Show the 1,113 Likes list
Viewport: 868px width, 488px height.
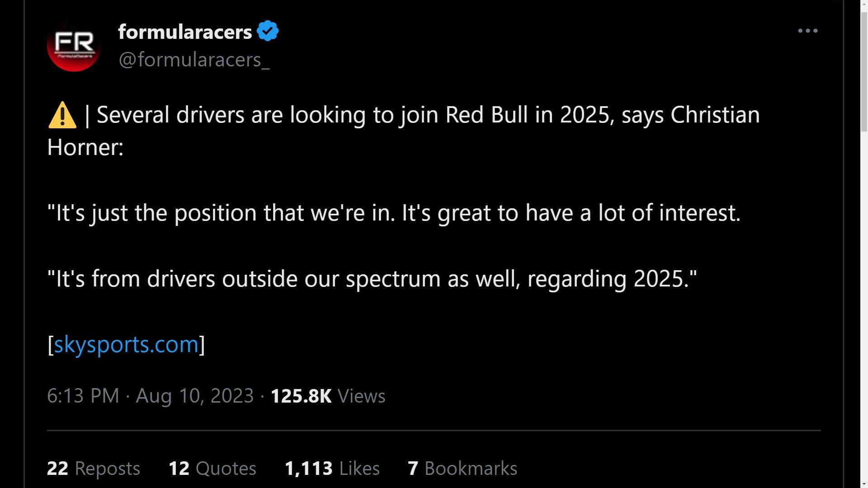(x=332, y=468)
